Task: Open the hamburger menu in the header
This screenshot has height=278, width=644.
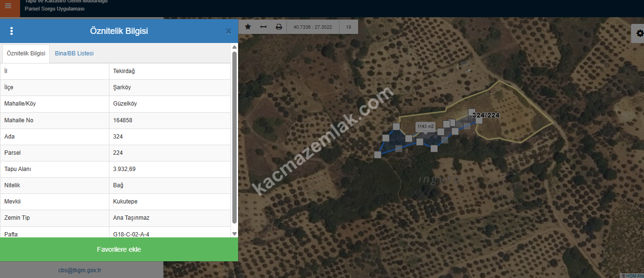Action: point(8,6)
